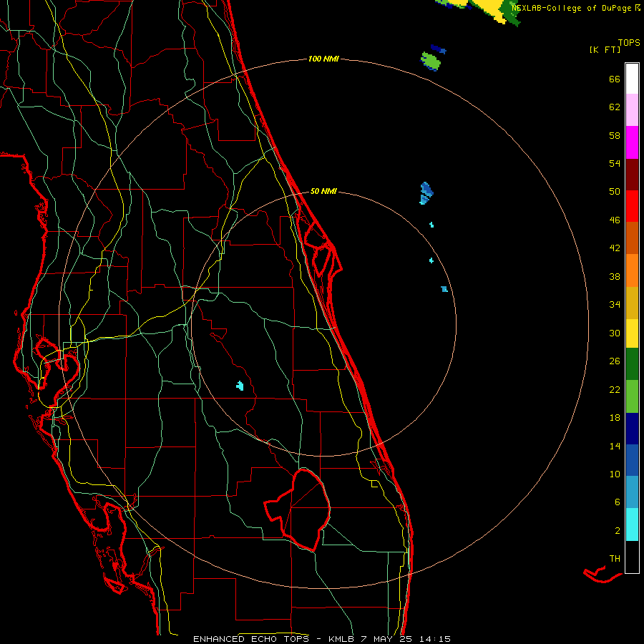Click the legend value '30'

pyautogui.click(x=615, y=333)
